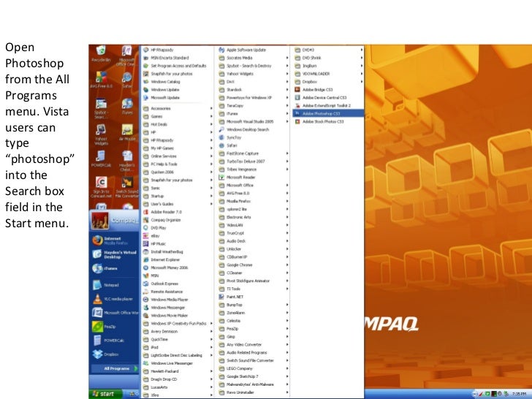The image size is (532, 399).
Task: Click the "LightScribe Direct Disc Labeling" entry
Action: point(178,355)
